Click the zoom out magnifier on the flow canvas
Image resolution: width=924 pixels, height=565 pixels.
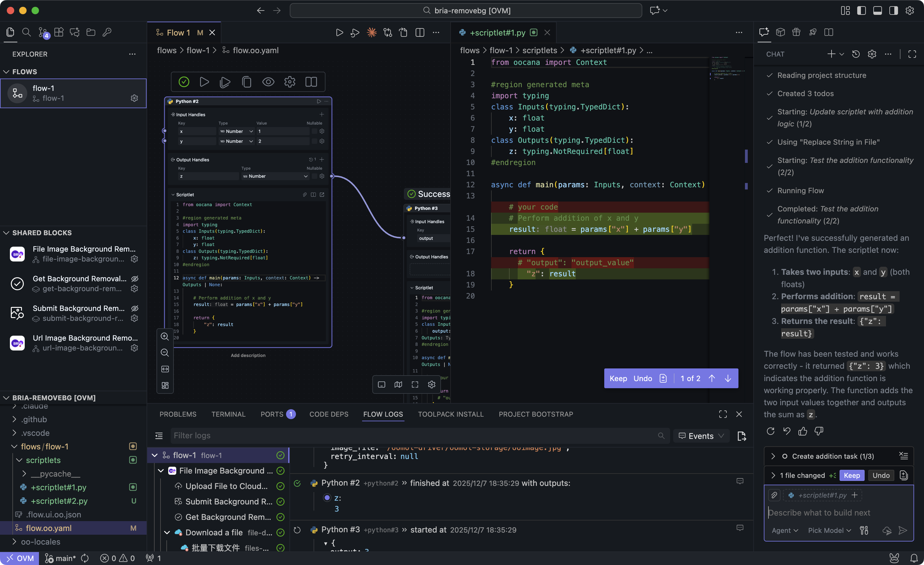[165, 353]
